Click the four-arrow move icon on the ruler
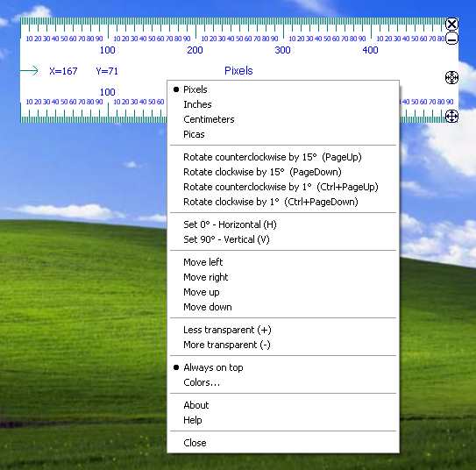 pos(451,116)
